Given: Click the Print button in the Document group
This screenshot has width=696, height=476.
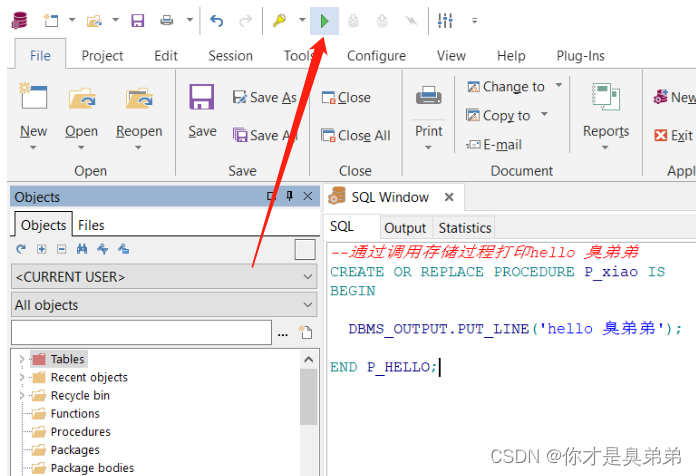Looking at the screenshot, I should click(x=429, y=117).
